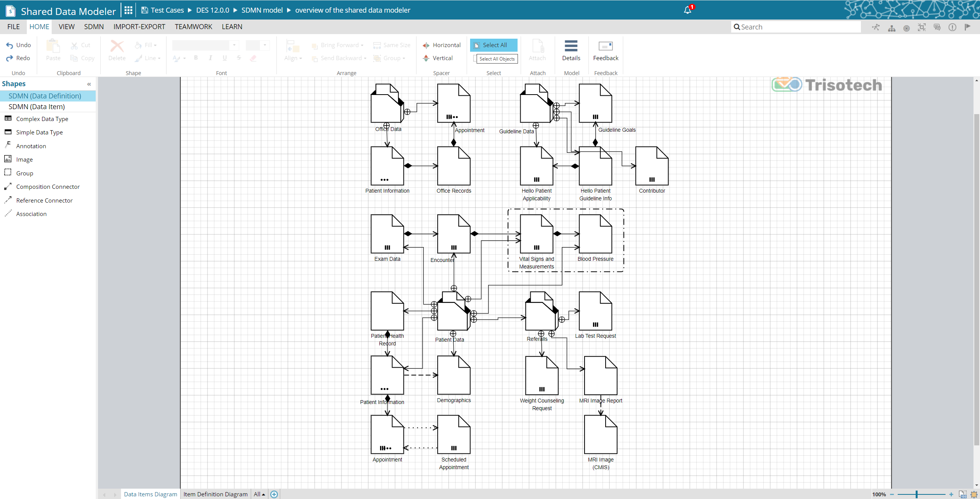Pick the Image shape
Viewport: 980px width, 499px height.
click(x=19, y=159)
